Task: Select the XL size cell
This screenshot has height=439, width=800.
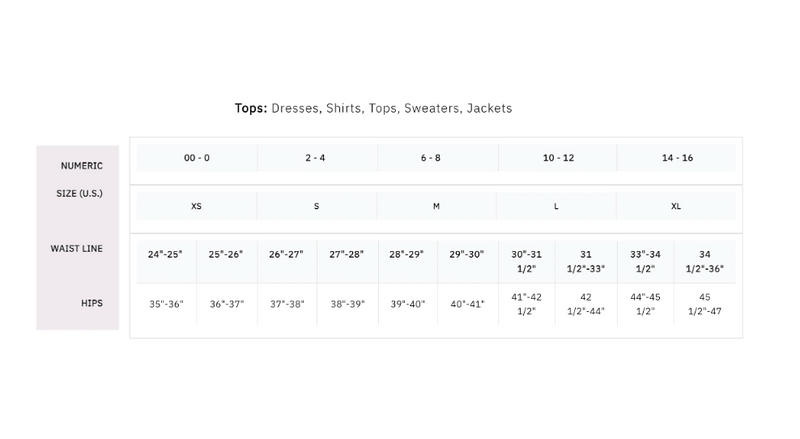Action: 676,206
